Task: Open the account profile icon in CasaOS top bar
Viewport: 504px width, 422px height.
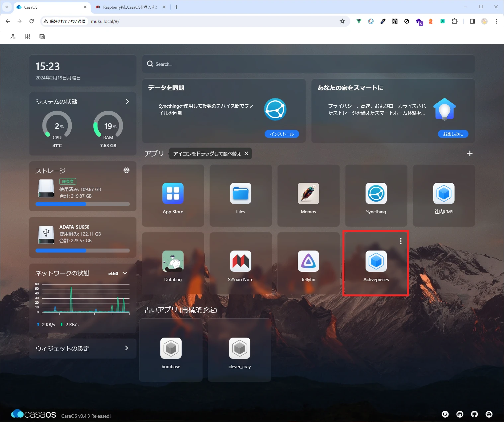Action: (13, 37)
